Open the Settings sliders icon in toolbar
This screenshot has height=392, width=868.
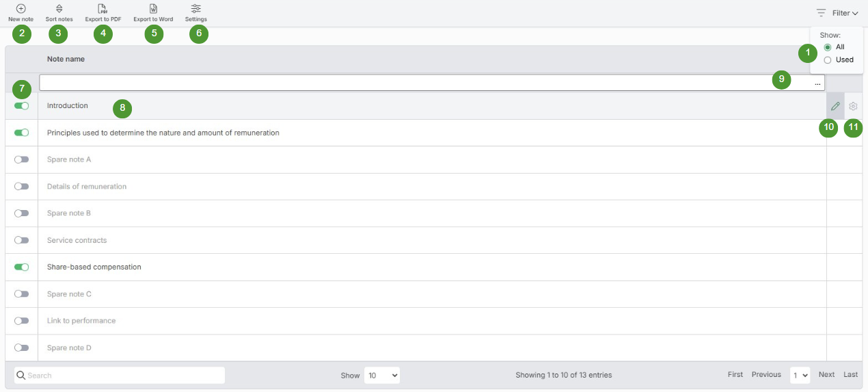click(196, 9)
